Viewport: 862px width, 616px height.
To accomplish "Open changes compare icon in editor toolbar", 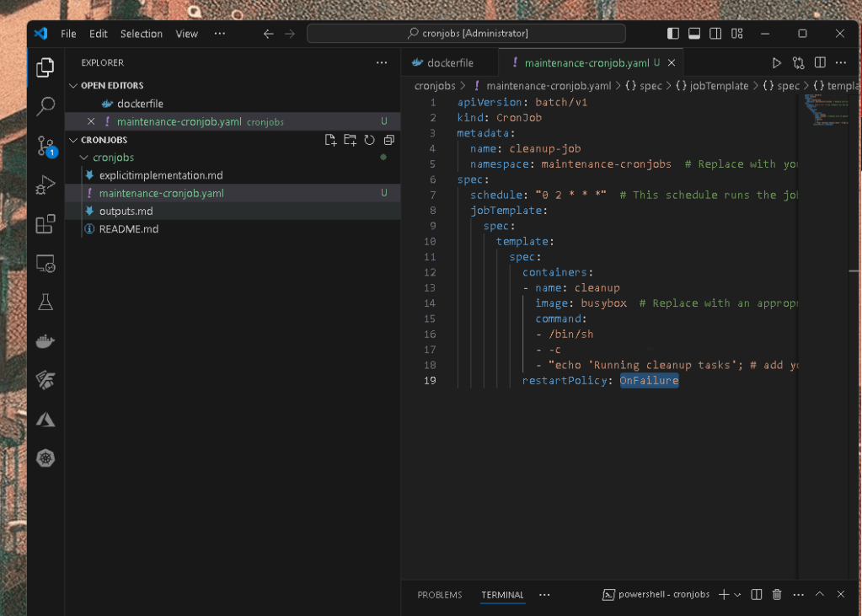I will pos(798,62).
